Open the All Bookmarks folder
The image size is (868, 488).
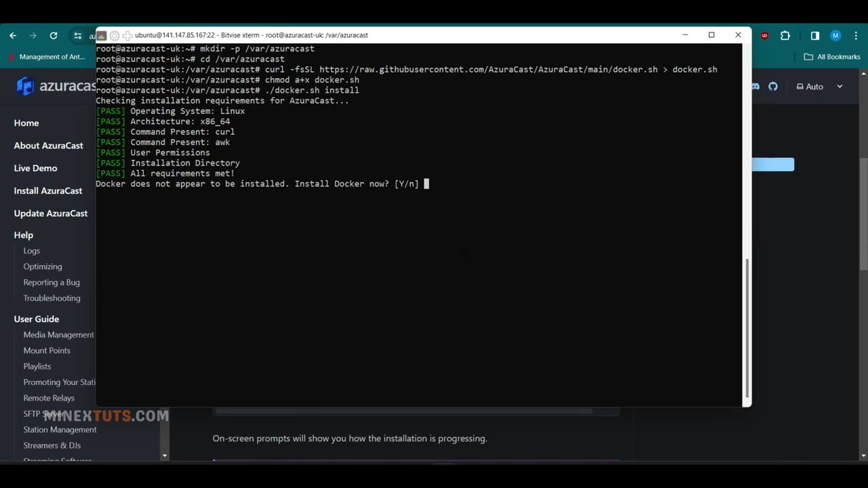coord(832,57)
